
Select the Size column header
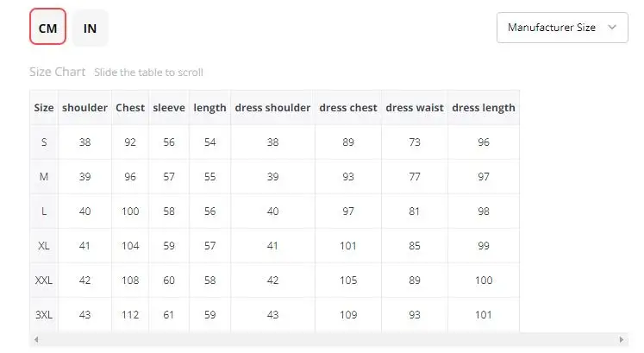pos(44,108)
